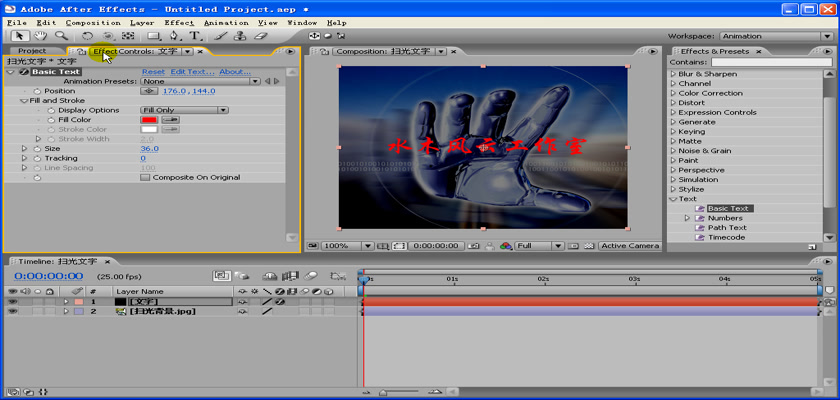Click the About... link
Viewport: 840px width, 400px height.
(x=235, y=72)
